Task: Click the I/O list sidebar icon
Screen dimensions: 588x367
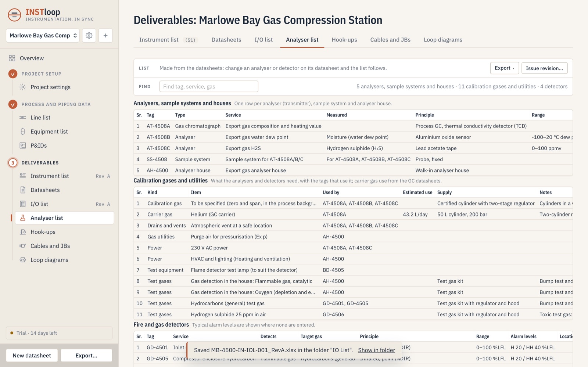Action: (23, 204)
